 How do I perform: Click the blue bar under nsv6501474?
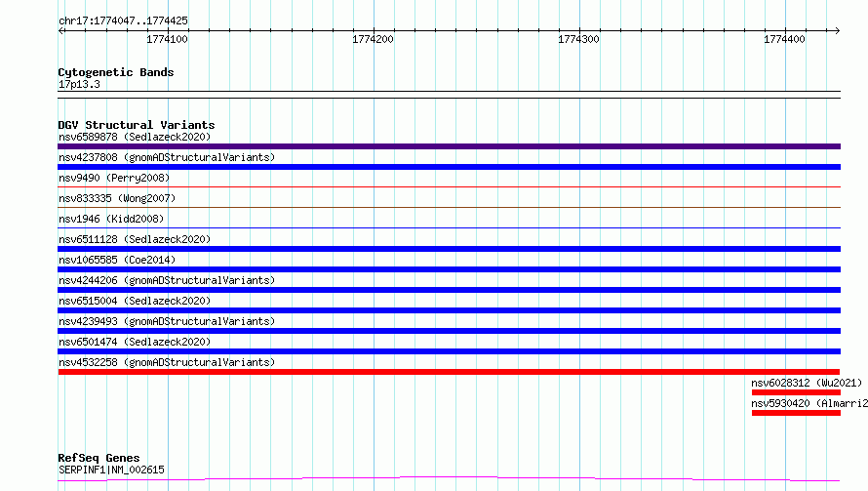pyautogui.click(x=449, y=351)
